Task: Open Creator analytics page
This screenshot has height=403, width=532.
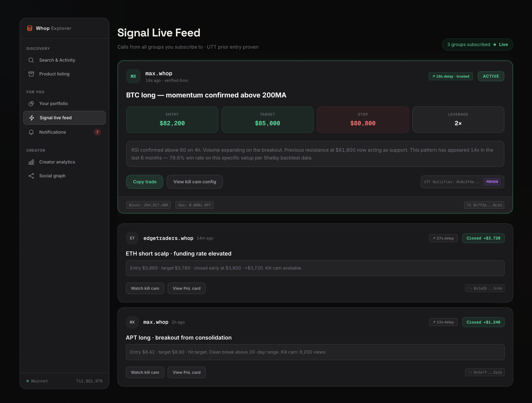Action: [x=64, y=162]
